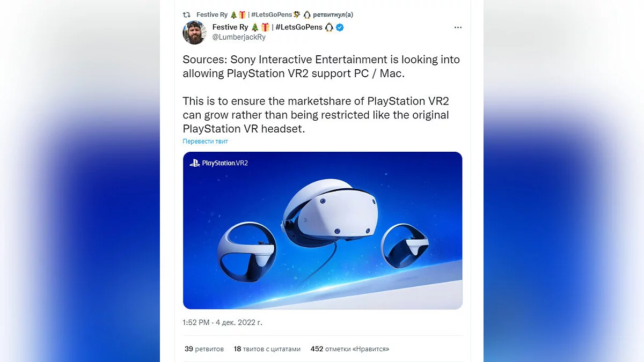The width and height of the screenshot is (644, 362).
Task: View the 452 отметки «Нравится» list
Action: point(350,349)
